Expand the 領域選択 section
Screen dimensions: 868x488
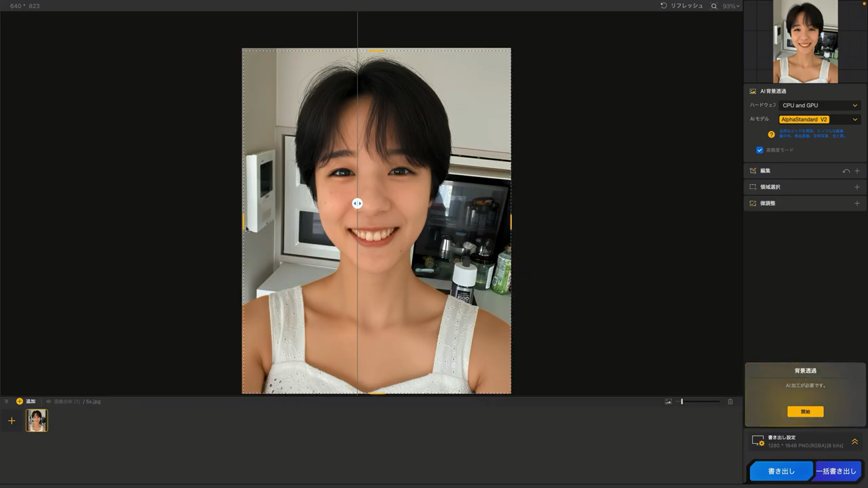click(857, 187)
